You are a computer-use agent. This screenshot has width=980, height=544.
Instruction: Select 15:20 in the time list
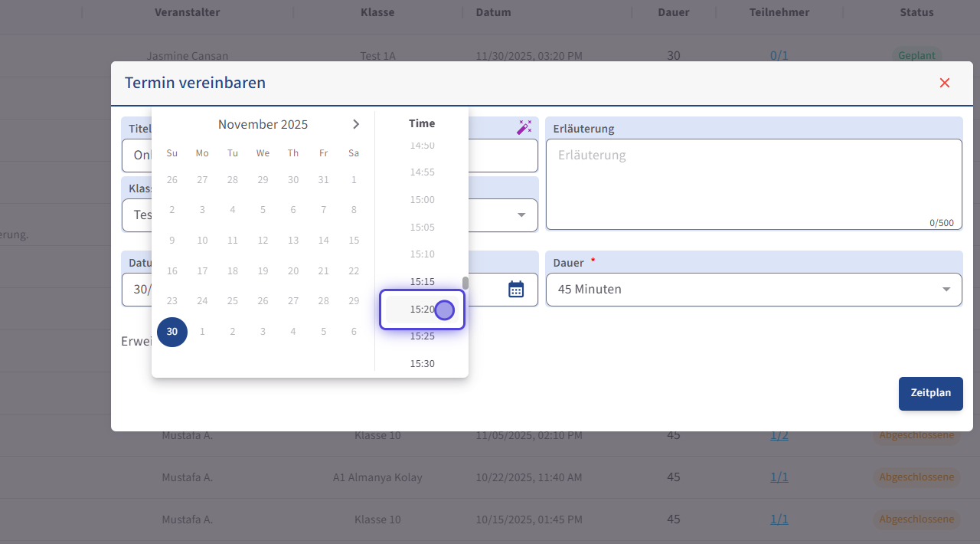click(x=422, y=310)
